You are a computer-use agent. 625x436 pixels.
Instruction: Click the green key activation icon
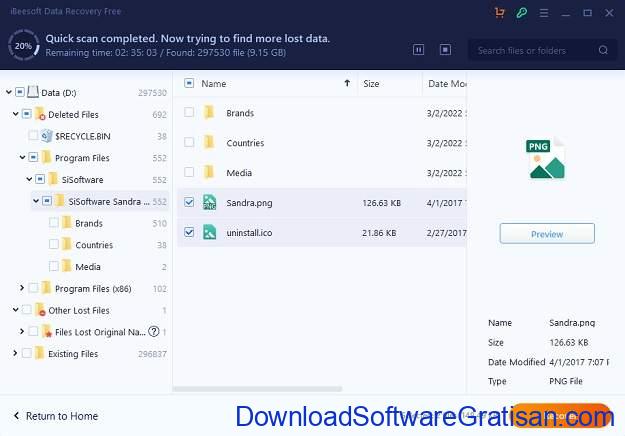click(521, 13)
